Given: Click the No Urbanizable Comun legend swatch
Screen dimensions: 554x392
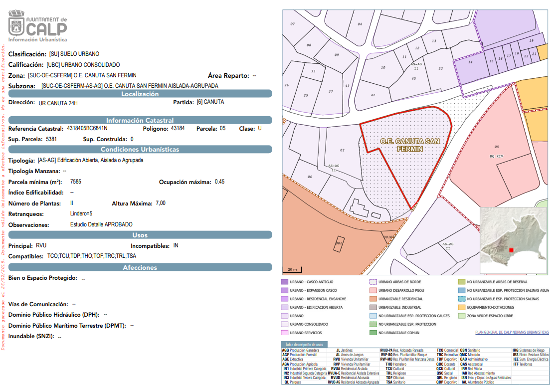Looking at the screenshot, I should tap(372, 333).
